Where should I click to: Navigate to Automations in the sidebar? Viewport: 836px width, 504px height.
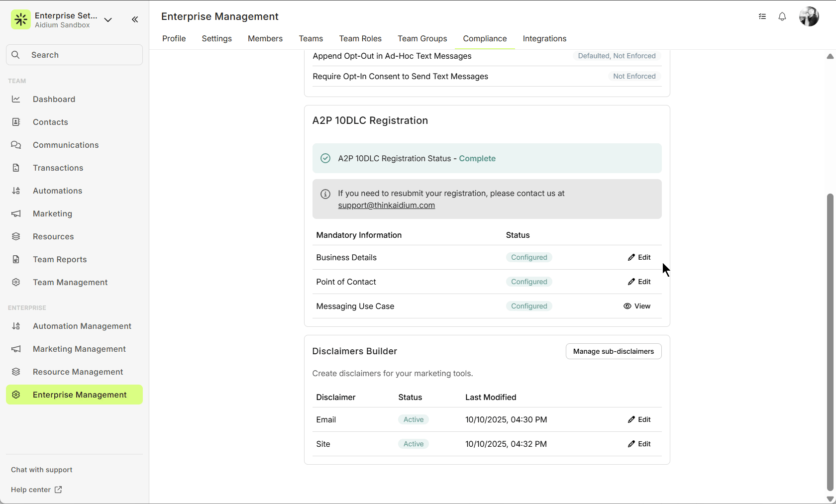click(57, 191)
